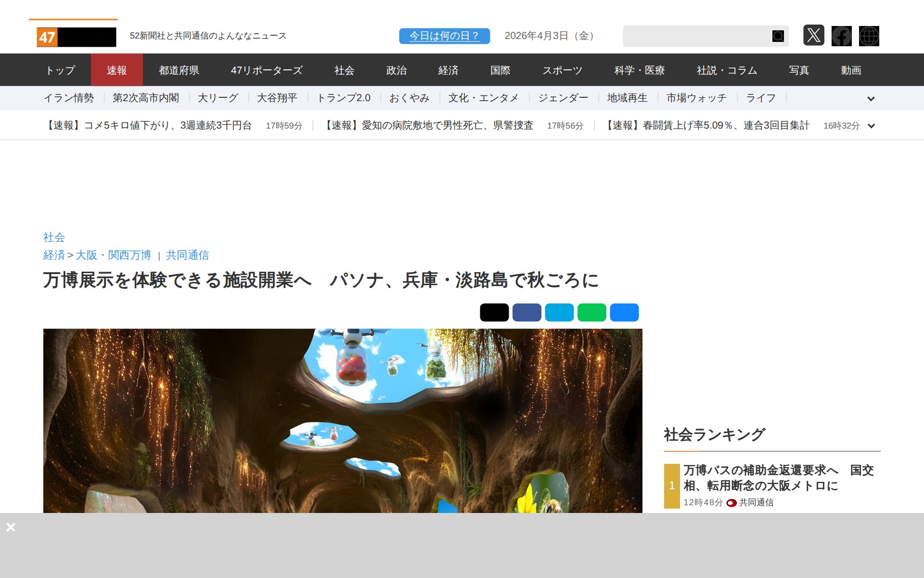Share article via green LINE button
Viewport: 924px width, 578px height.
(591, 313)
